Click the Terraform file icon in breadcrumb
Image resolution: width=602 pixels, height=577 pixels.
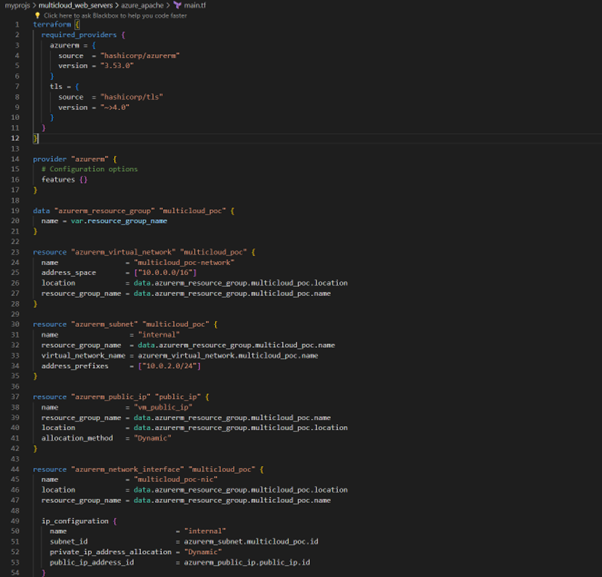click(177, 5)
